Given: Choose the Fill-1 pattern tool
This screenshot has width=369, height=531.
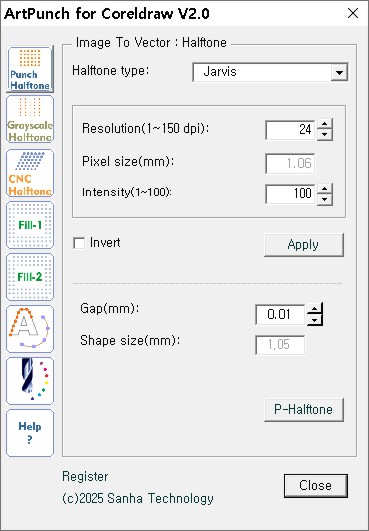Looking at the screenshot, I should click(30, 225).
